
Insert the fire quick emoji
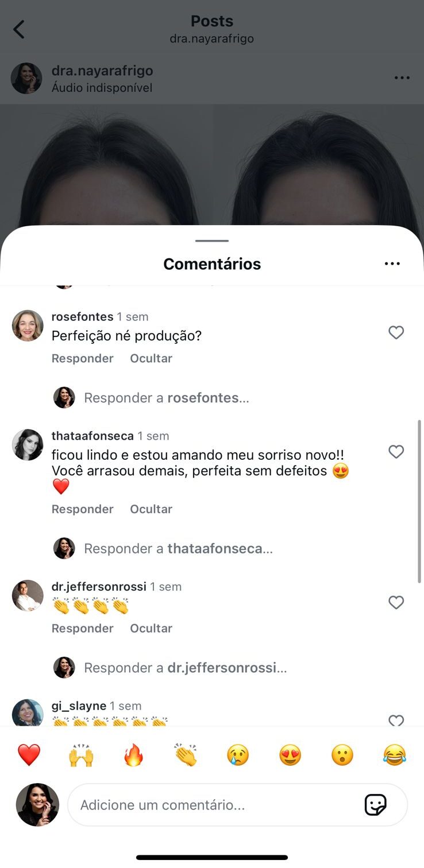133,755
